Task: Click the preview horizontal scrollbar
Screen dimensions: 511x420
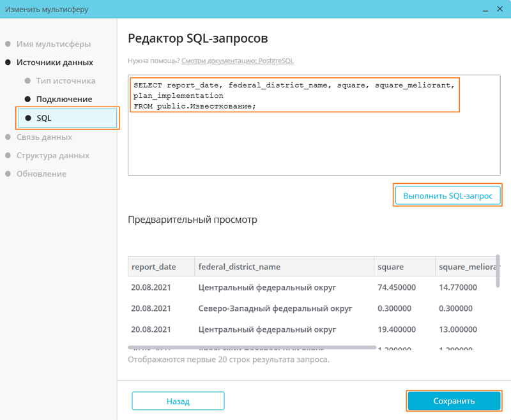Action: pos(252,347)
